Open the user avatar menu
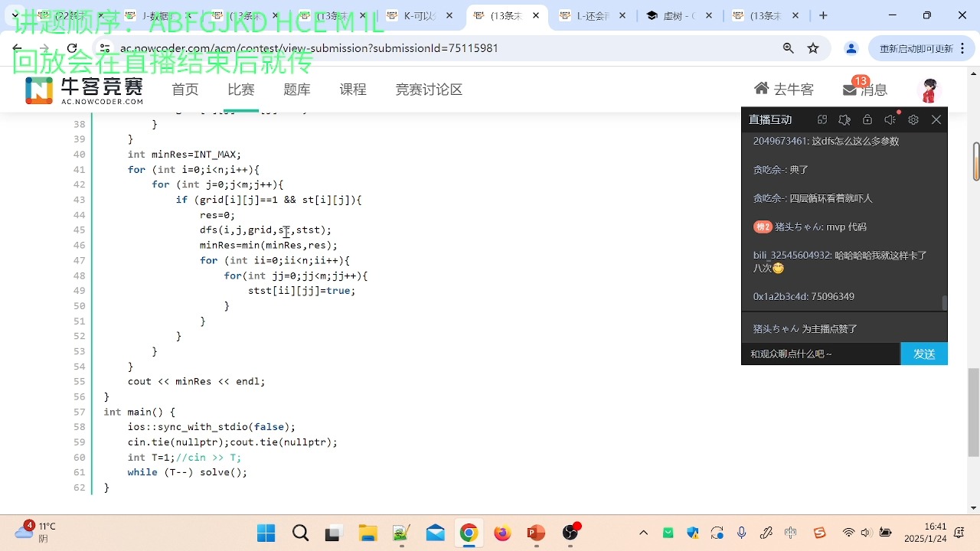The image size is (980, 551). click(929, 90)
